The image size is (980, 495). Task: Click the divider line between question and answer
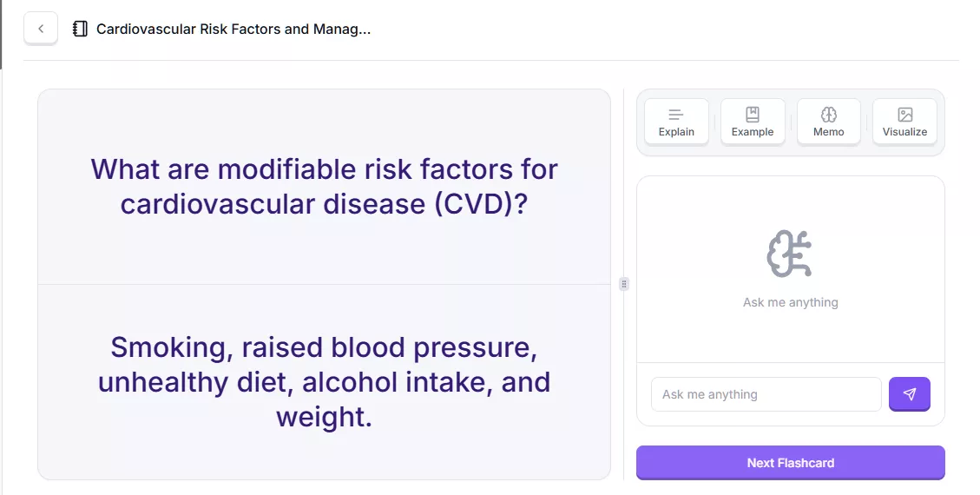pyautogui.click(x=324, y=284)
